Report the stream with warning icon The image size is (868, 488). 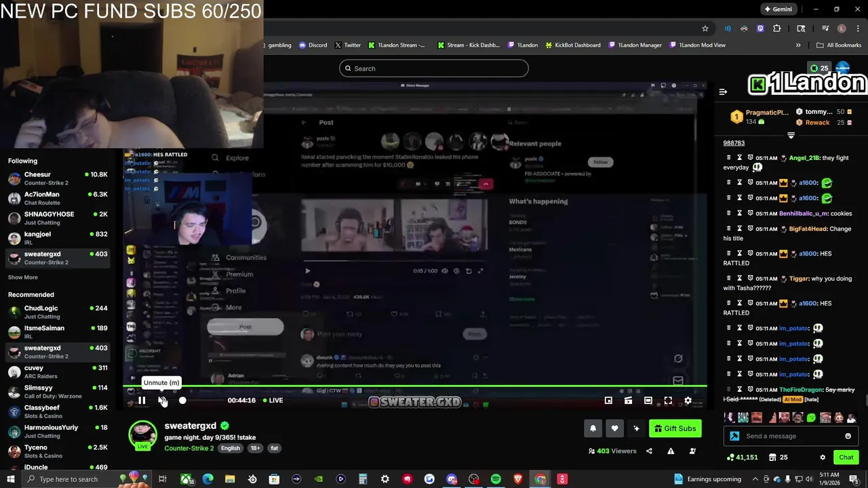tap(671, 451)
